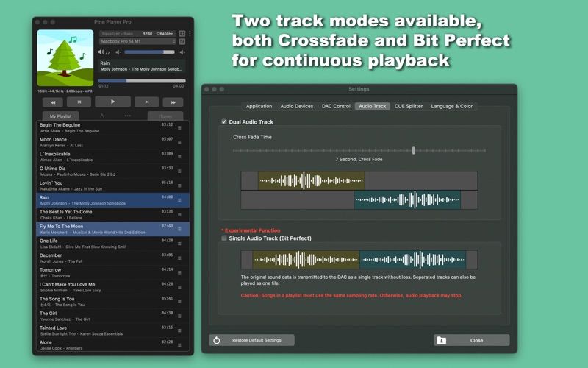The height and width of the screenshot is (368, 588).
Task: Click the Bit Perfect waveform preview
Action: click(x=359, y=260)
